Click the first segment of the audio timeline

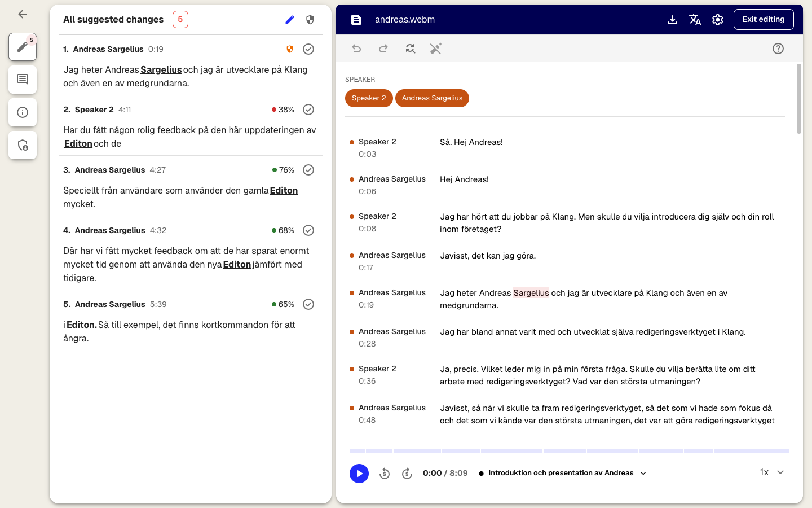pos(357,451)
